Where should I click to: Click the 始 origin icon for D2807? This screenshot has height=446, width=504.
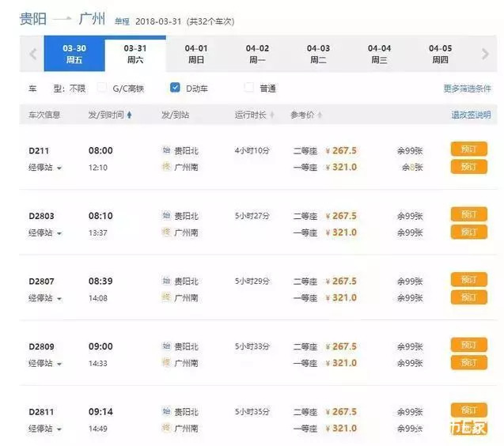click(x=166, y=281)
